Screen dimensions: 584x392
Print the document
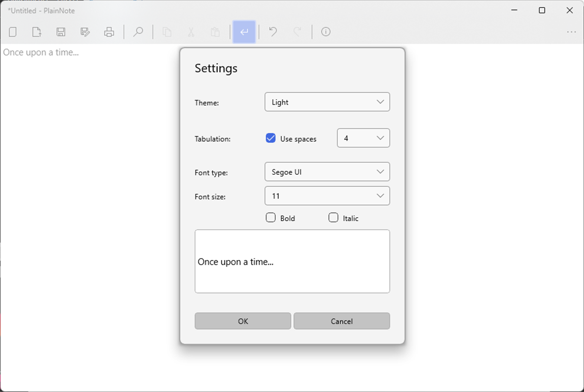point(109,31)
